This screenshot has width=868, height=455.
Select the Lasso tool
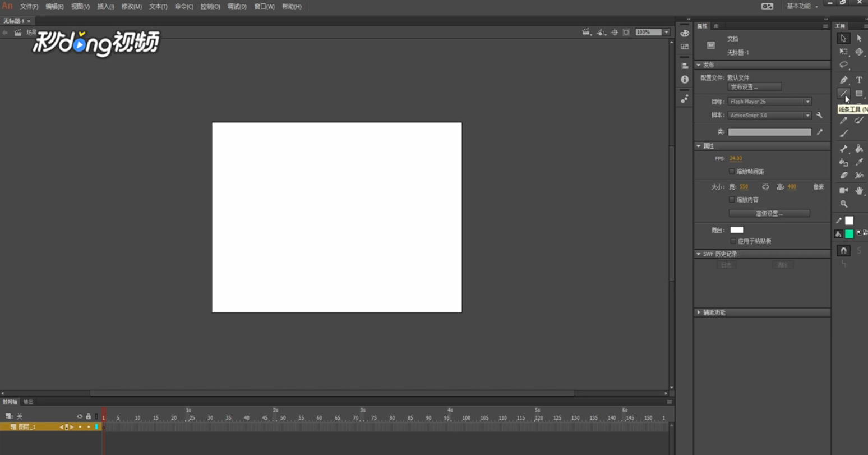coord(843,65)
